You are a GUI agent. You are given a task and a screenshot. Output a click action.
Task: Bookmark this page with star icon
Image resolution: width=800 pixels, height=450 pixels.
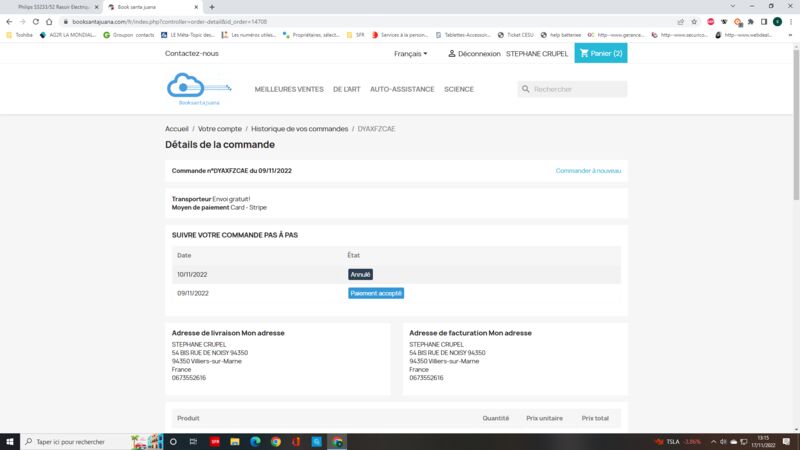click(x=694, y=22)
